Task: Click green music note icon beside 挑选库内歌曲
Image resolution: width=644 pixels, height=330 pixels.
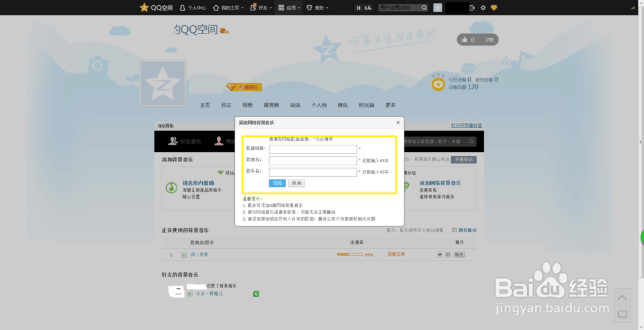Action: [x=171, y=188]
